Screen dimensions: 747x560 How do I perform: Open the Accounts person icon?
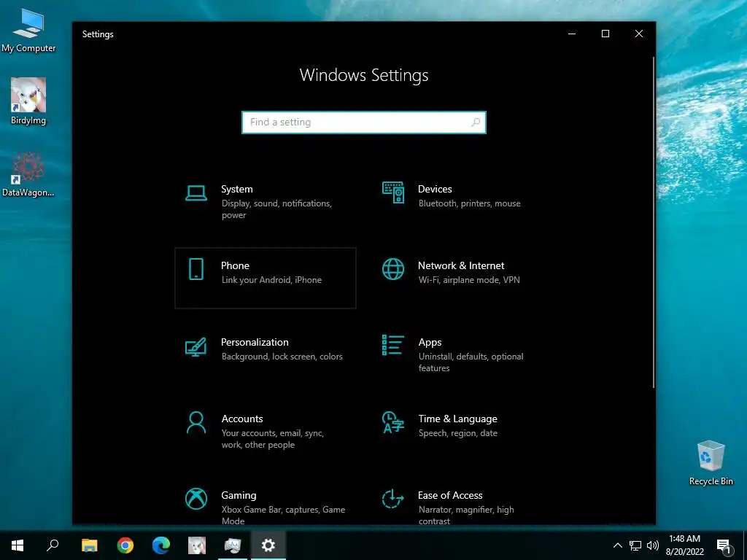[x=196, y=422]
